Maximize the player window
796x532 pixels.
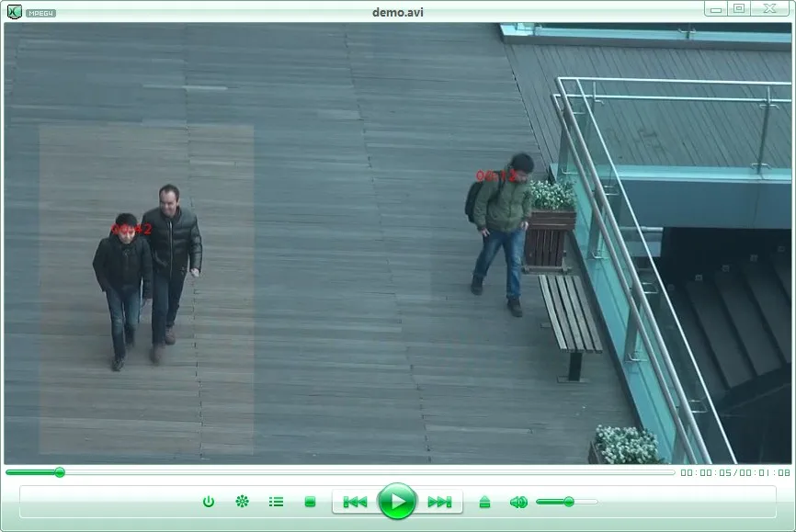[x=739, y=8]
